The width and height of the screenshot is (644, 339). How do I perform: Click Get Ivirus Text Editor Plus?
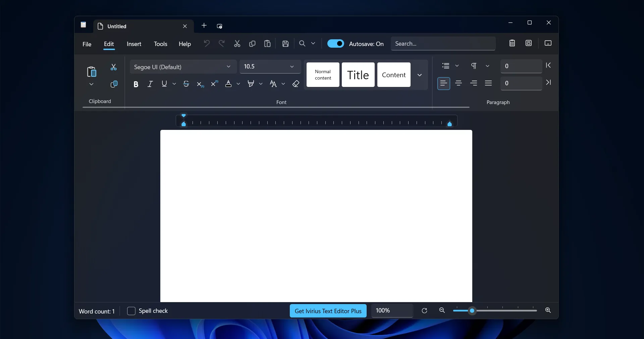pyautogui.click(x=328, y=311)
